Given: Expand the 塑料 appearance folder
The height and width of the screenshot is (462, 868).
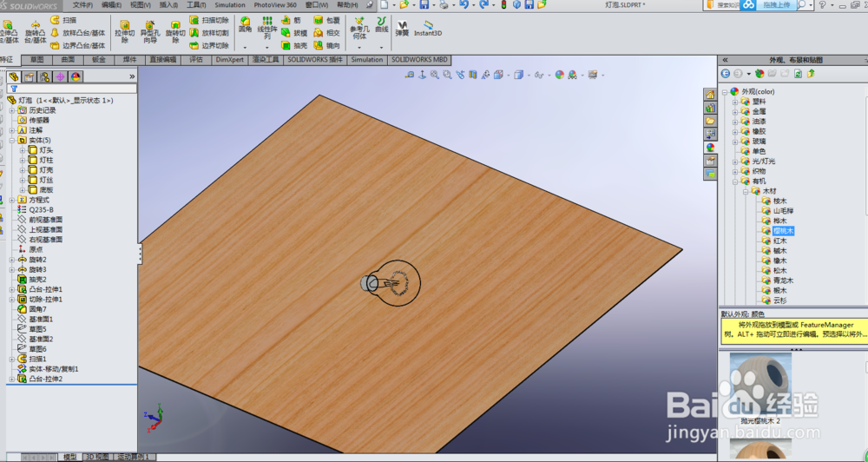Looking at the screenshot, I should click(x=735, y=102).
